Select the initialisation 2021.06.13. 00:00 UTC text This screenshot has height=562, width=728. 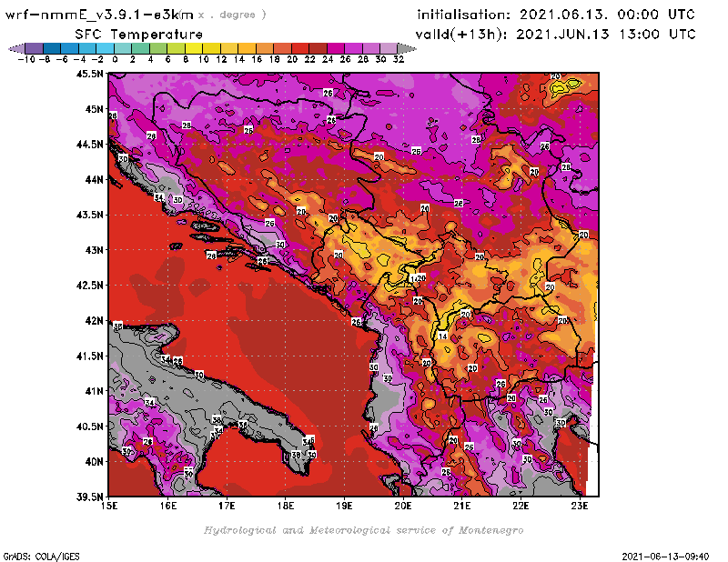556,15
